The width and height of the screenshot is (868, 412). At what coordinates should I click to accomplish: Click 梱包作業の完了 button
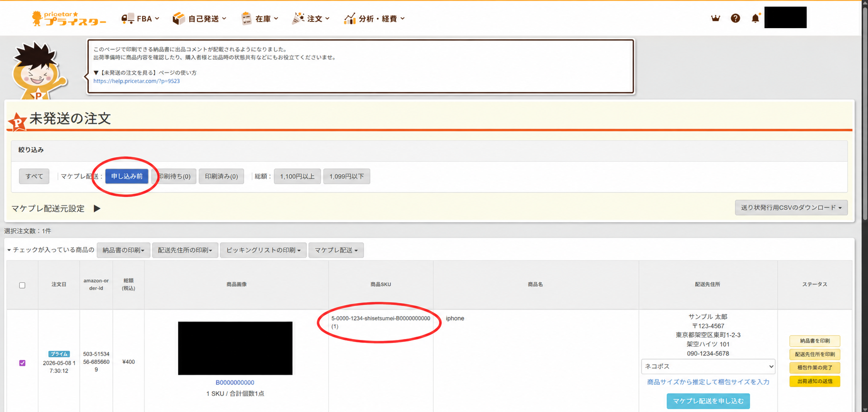815,368
